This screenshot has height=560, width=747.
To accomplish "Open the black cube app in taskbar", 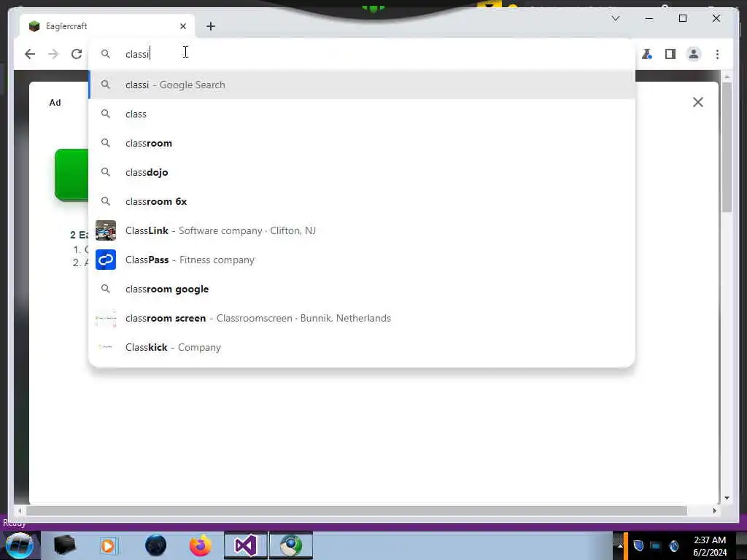I will click(x=65, y=545).
